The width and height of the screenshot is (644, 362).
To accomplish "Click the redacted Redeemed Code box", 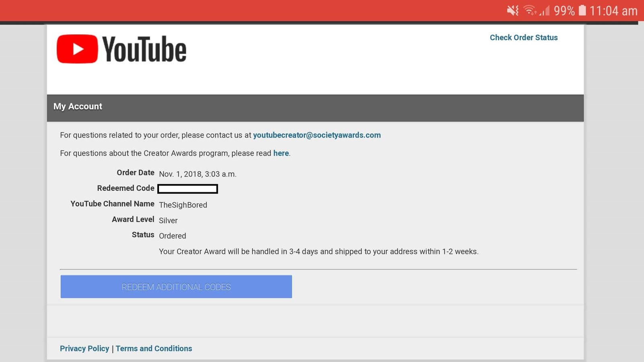I will (188, 189).
